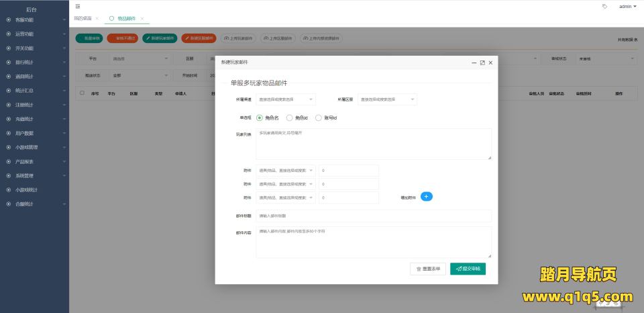
Task: Maximize the 新建玩家邮件 dialog
Action: tap(482, 62)
